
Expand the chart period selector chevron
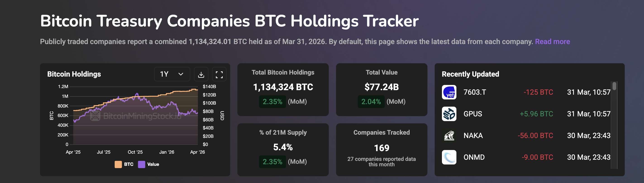181,74
